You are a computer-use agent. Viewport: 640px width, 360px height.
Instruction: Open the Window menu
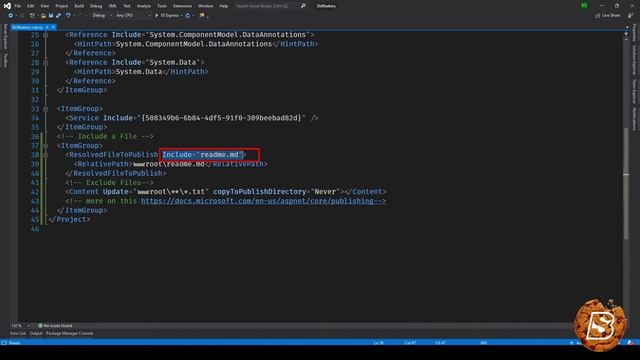click(x=205, y=6)
